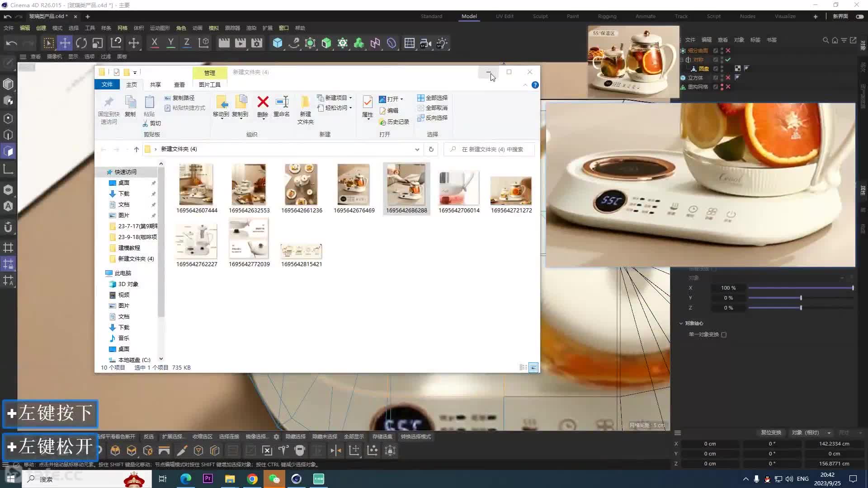Activate the live selection tool icon
The height and width of the screenshot is (488, 868).
[x=48, y=43]
